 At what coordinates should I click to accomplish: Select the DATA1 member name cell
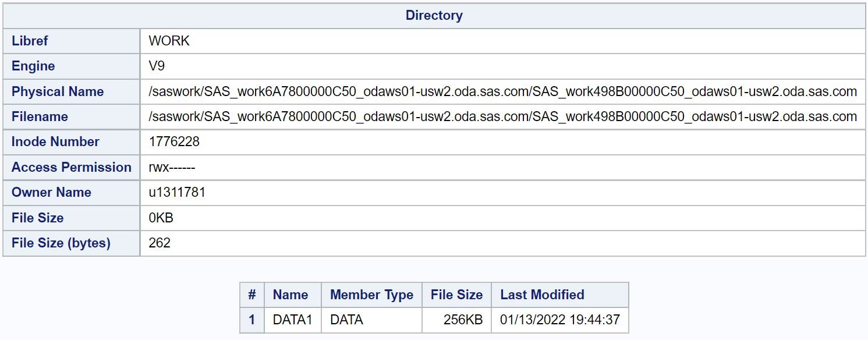point(292,320)
